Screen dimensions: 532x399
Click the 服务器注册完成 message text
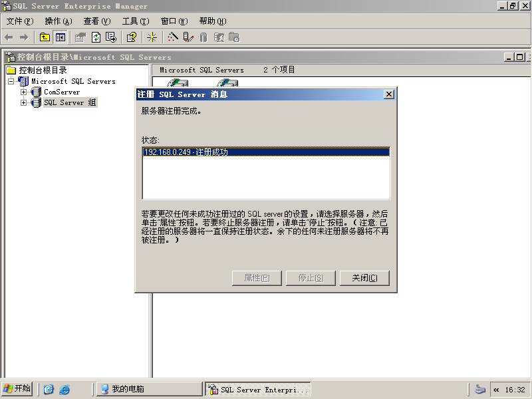click(x=171, y=111)
